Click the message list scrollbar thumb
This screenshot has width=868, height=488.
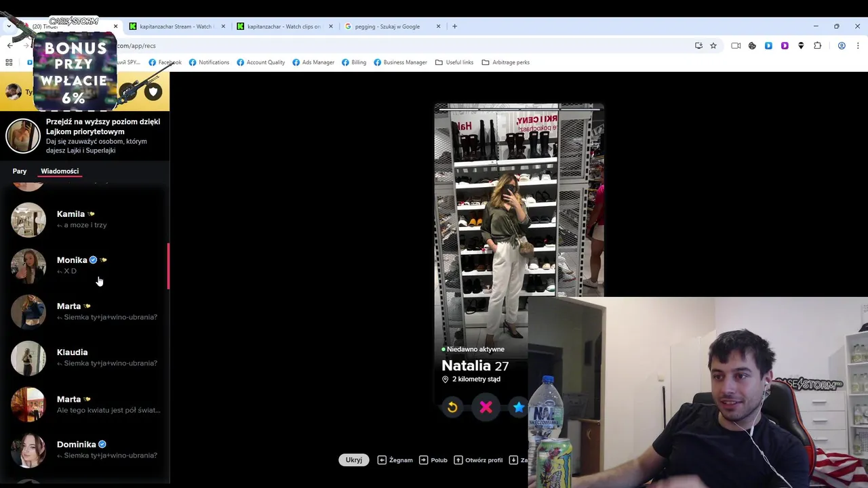pyautogui.click(x=168, y=266)
